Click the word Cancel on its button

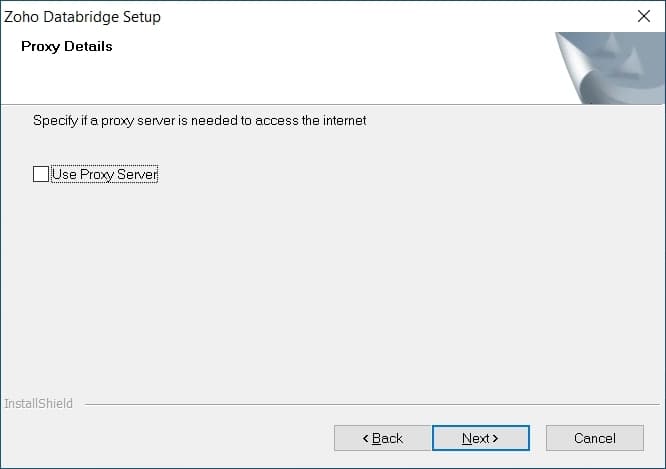595,438
